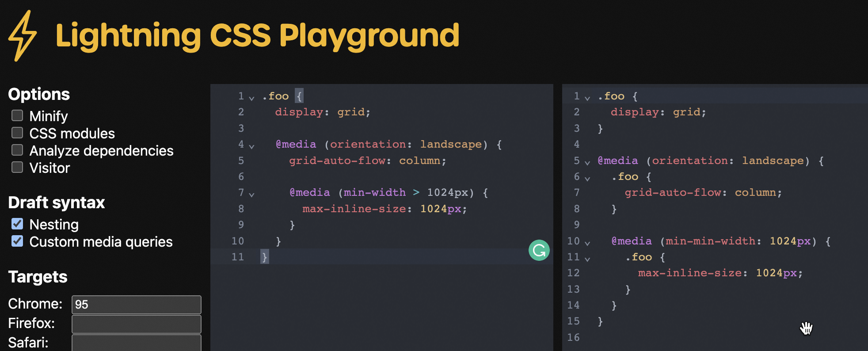Image resolution: width=868 pixels, height=351 pixels.
Task: Select the Safari target version field
Action: [x=137, y=343]
